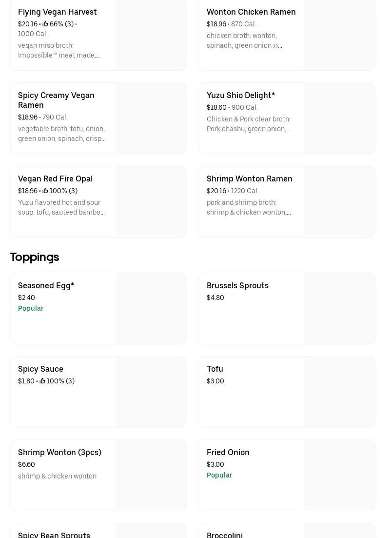Pick the Tofu topping card

215,369
